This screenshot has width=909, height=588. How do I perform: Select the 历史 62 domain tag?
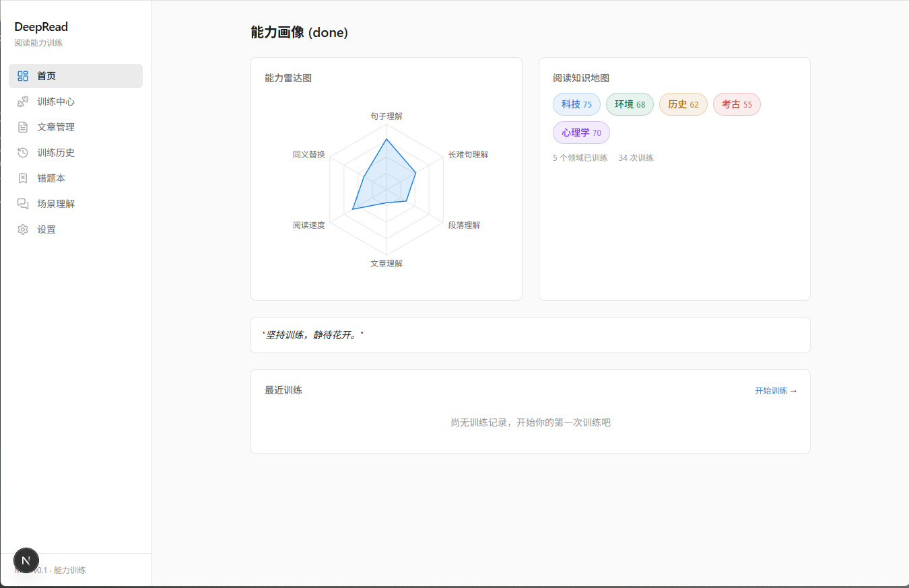tap(683, 104)
